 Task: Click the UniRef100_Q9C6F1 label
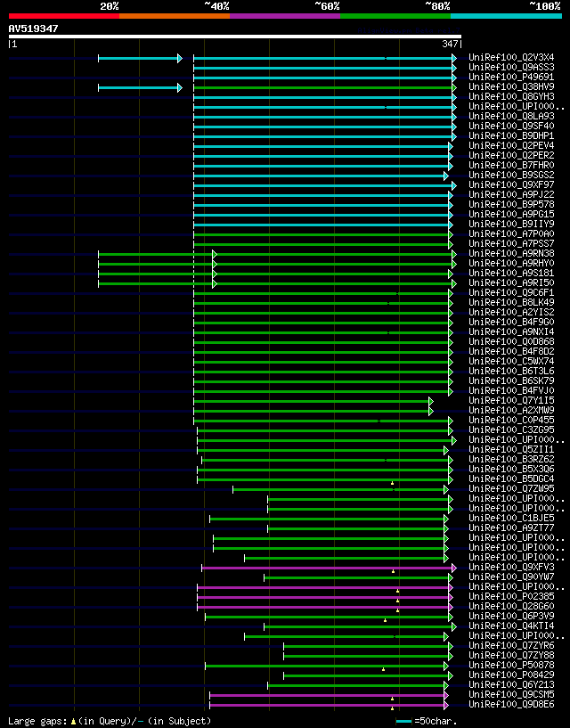(x=511, y=292)
